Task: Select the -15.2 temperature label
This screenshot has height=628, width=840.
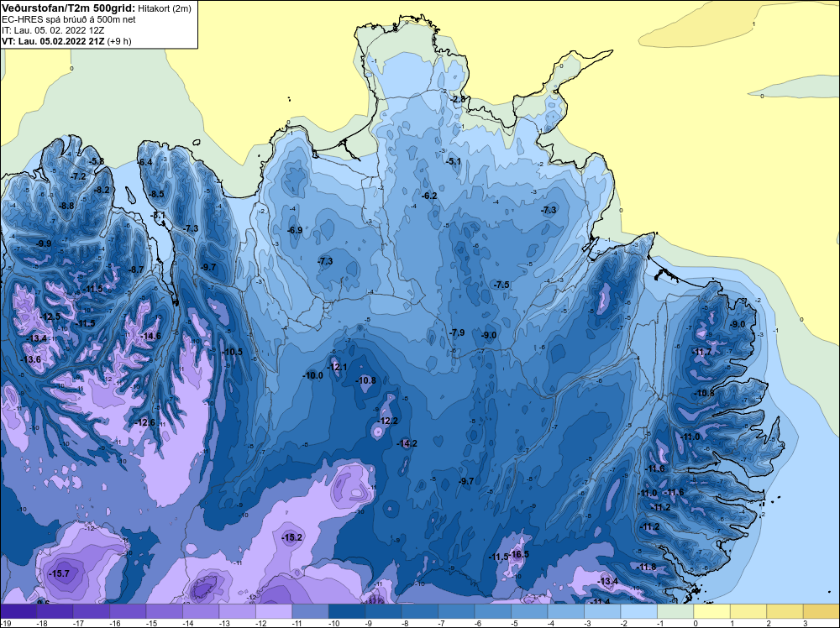Action: 292,537
